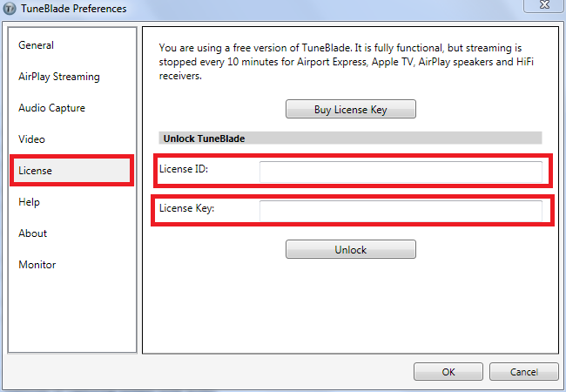Switch to the Monitor section
This screenshot has width=566, height=392.
(37, 265)
